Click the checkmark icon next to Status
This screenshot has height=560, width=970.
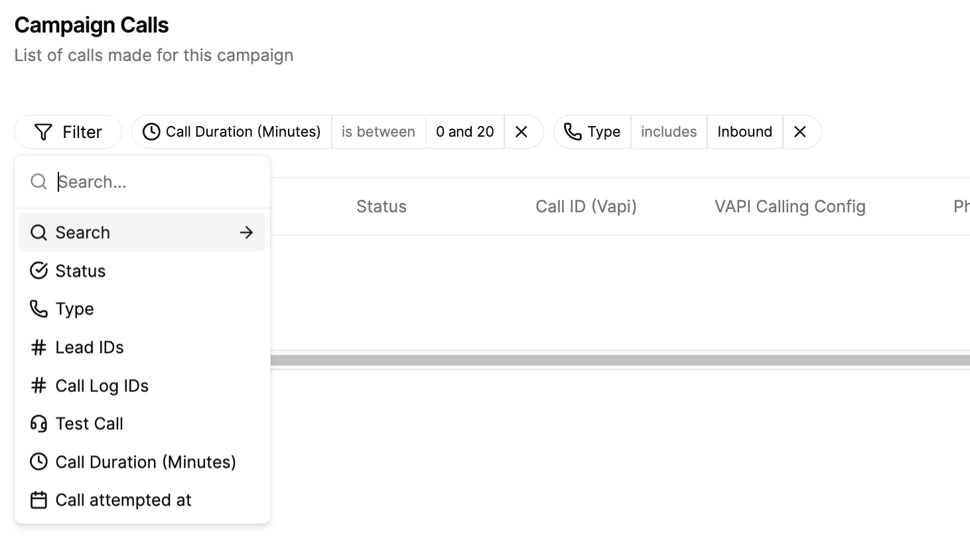(39, 271)
